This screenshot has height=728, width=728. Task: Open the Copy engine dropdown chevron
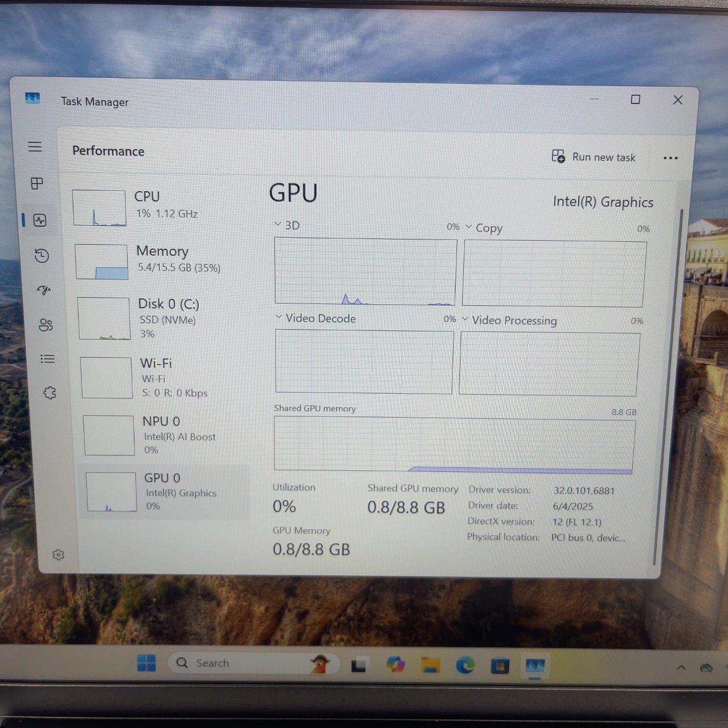469,227
